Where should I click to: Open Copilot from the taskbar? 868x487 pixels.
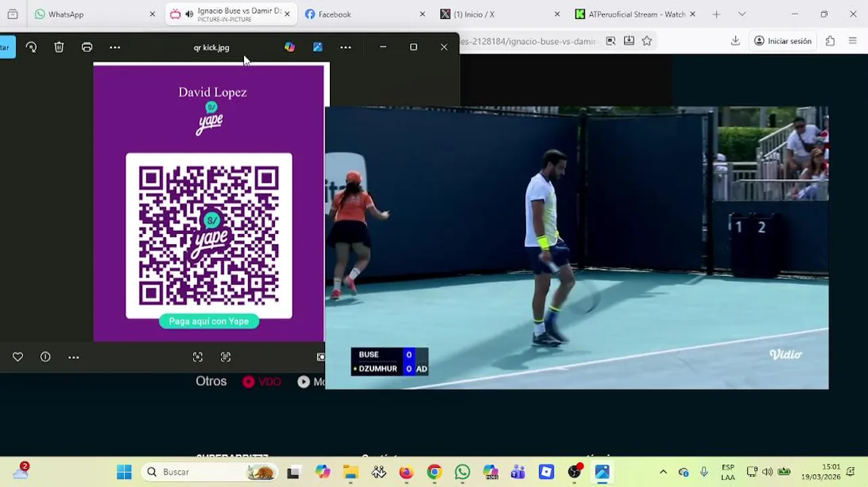coord(322,472)
